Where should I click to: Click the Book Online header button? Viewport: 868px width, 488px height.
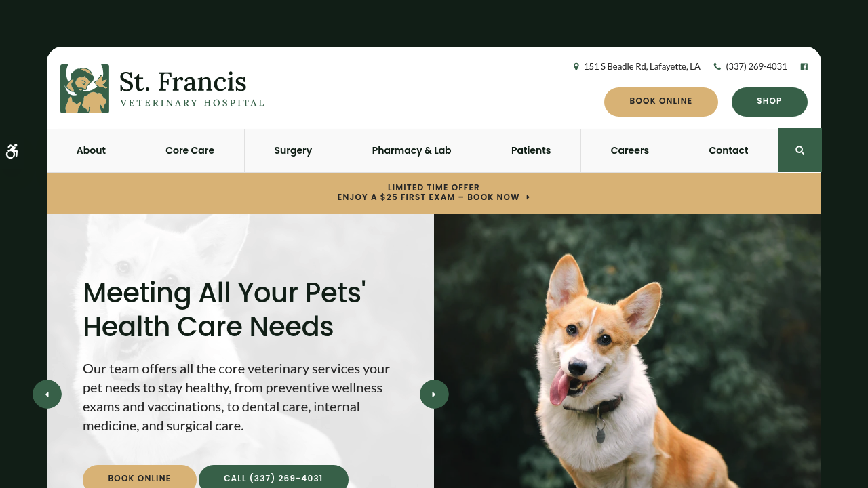click(x=661, y=102)
